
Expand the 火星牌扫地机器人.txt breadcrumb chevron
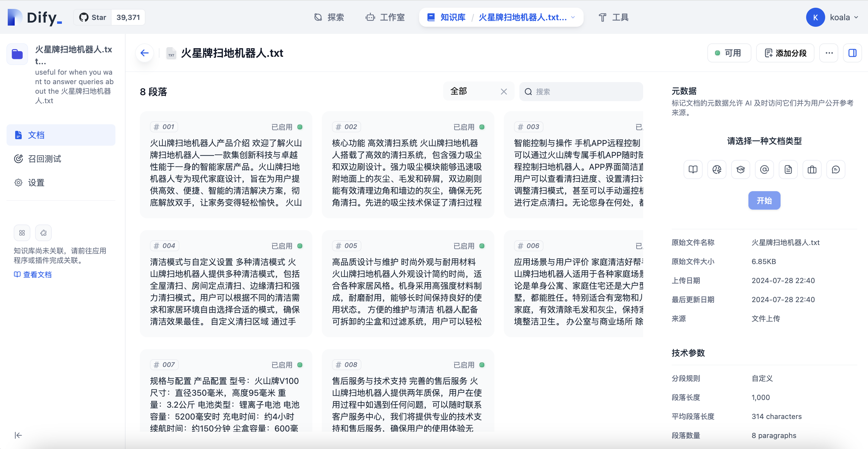pyautogui.click(x=573, y=17)
